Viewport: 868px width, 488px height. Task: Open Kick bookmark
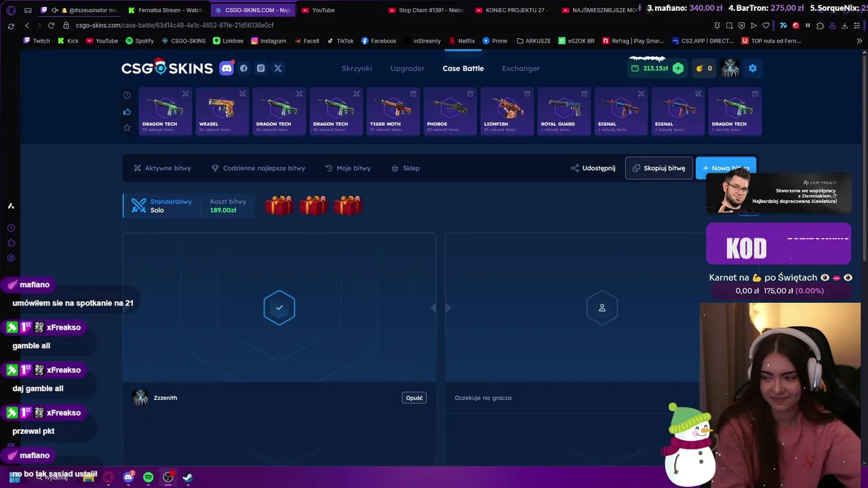click(68, 41)
